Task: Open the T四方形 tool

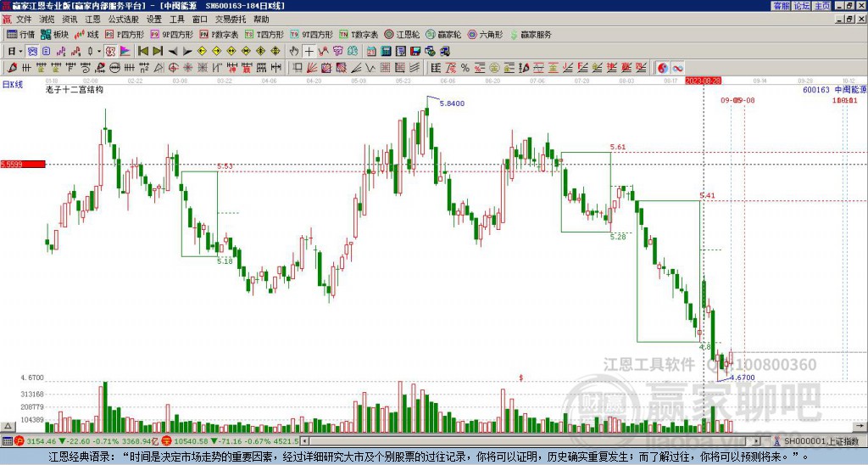Action: click(x=264, y=34)
